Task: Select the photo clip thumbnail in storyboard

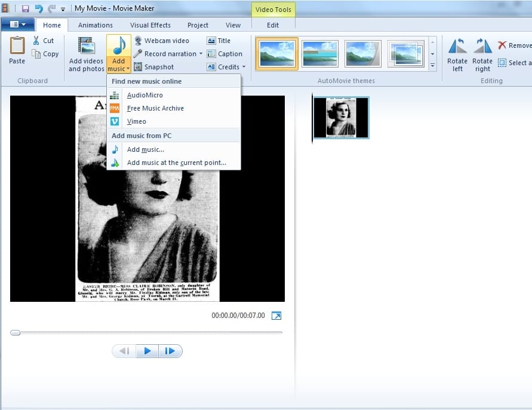Action: click(x=341, y=118)
